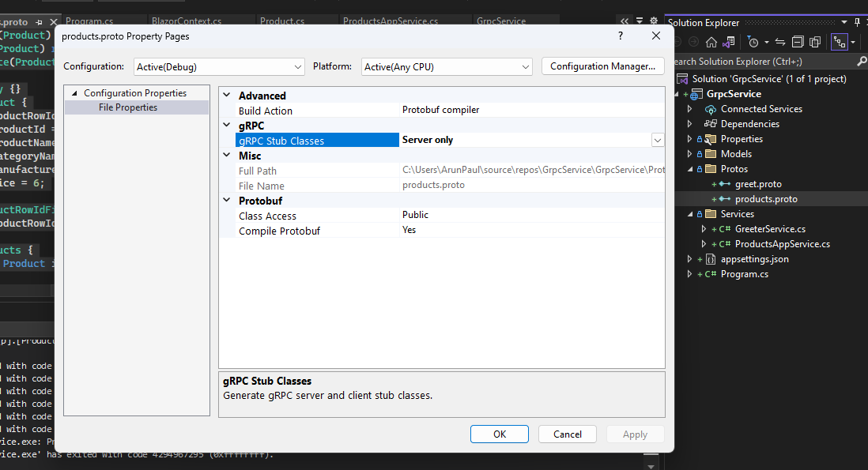Click the dialog Help question mark icon
The width and height of the screenshot is (868, 470).
coord(620,36)
